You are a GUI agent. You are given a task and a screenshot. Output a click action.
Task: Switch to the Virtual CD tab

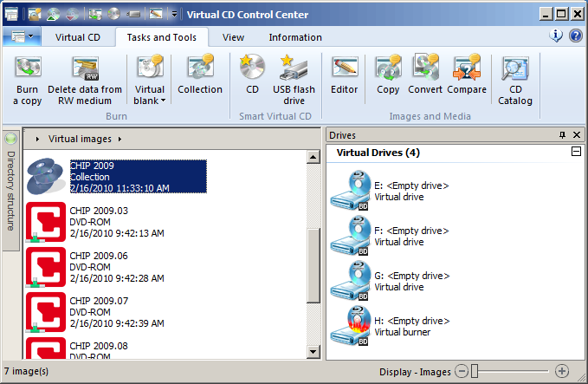click(x=77, y=37)
